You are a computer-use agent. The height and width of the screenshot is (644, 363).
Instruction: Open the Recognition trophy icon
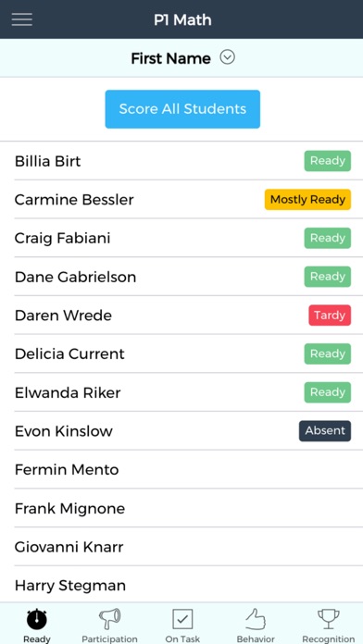point(329,619)
